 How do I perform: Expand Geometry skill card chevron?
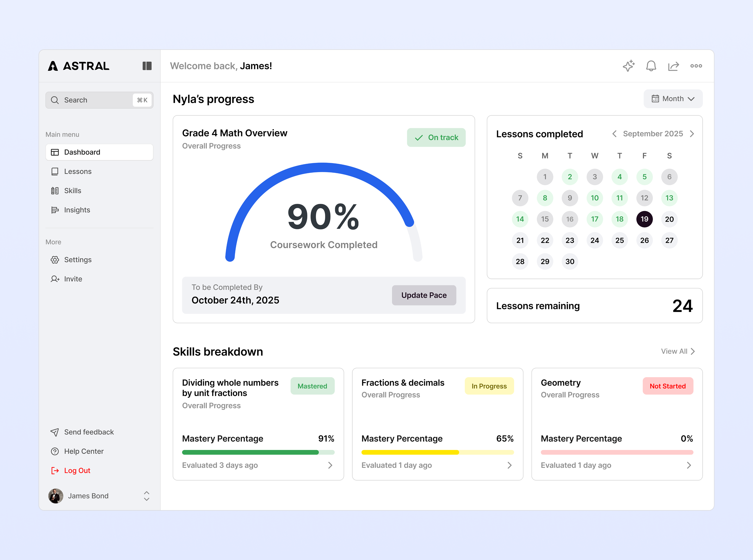689,465
